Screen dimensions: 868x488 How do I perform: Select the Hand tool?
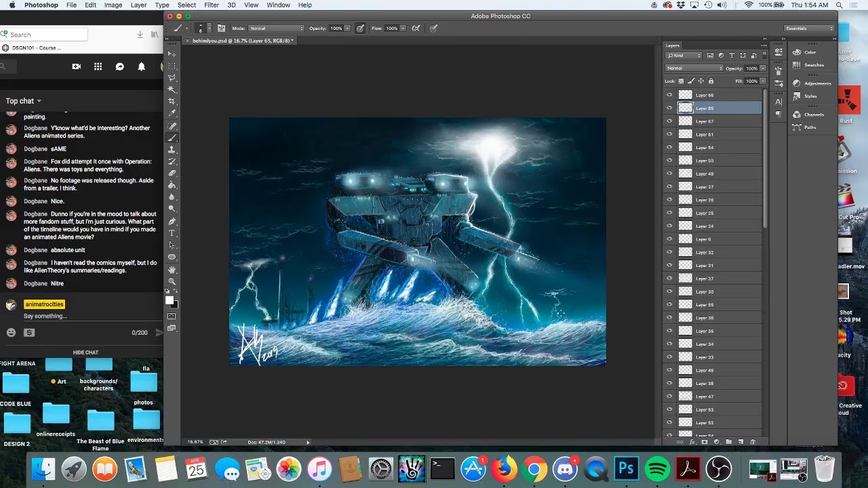172,269
